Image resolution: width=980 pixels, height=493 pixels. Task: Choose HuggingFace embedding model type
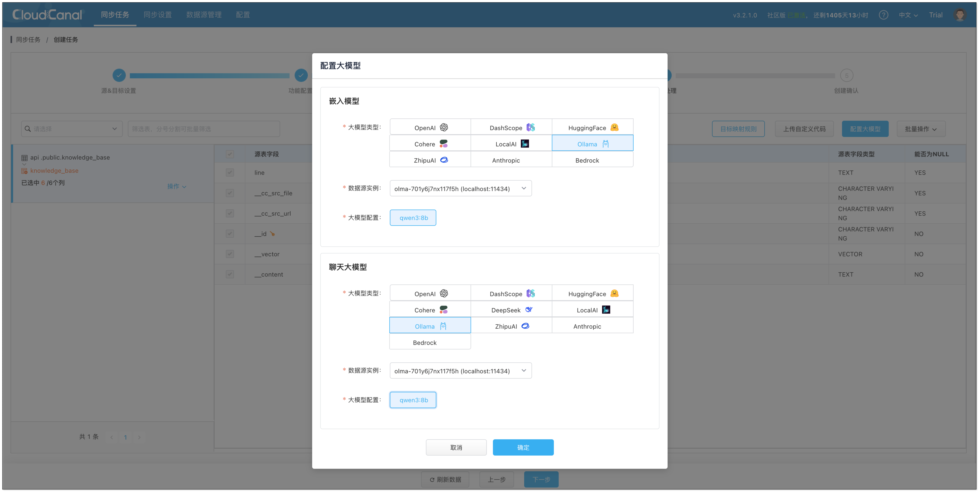pyautogui.click(x=592, y=127)
